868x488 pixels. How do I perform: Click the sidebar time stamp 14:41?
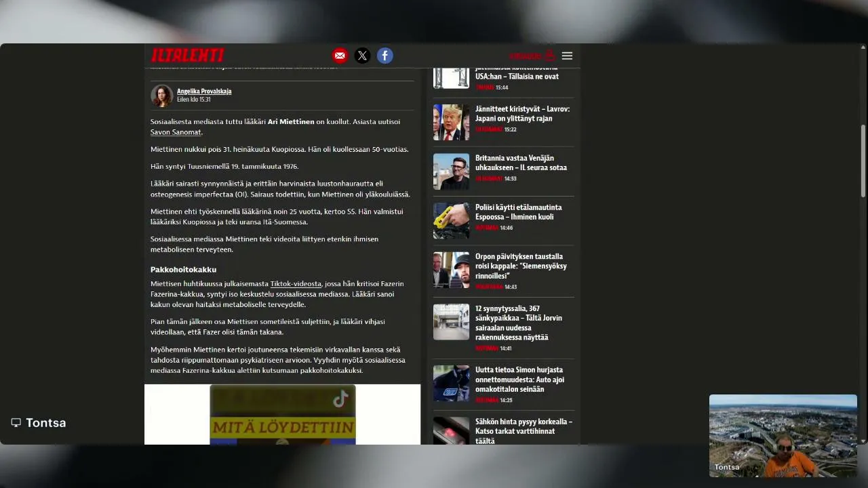505,348
